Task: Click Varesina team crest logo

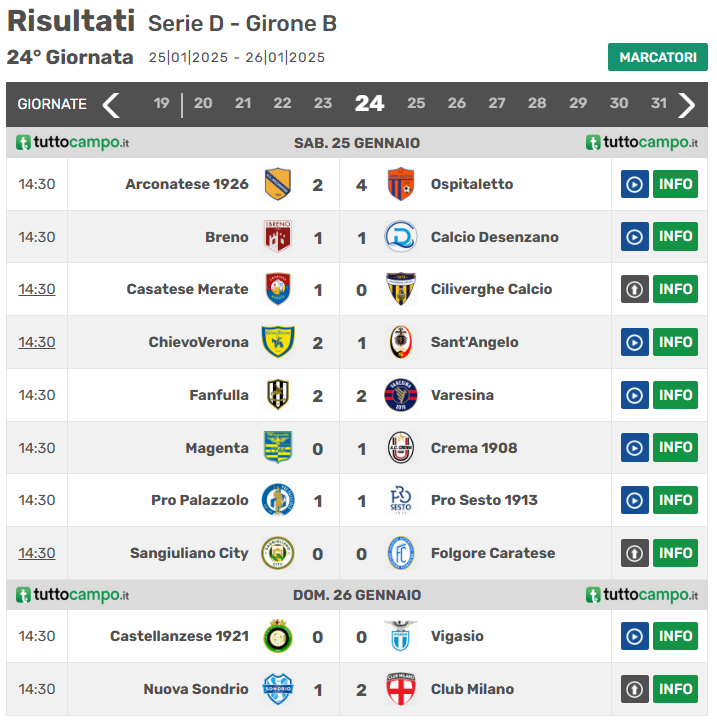Action: click(x=401, y=395)
